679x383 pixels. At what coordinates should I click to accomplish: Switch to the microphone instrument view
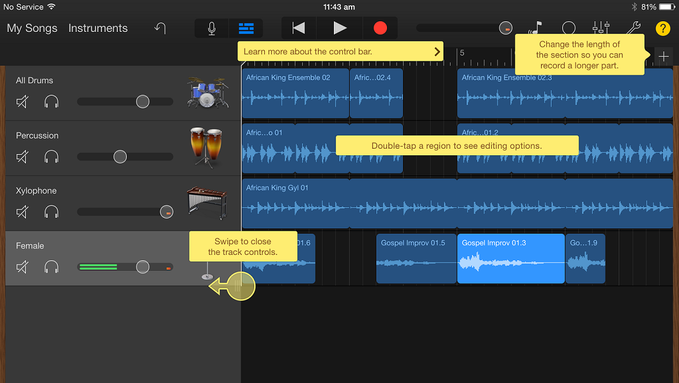click(x=211, y=28)
